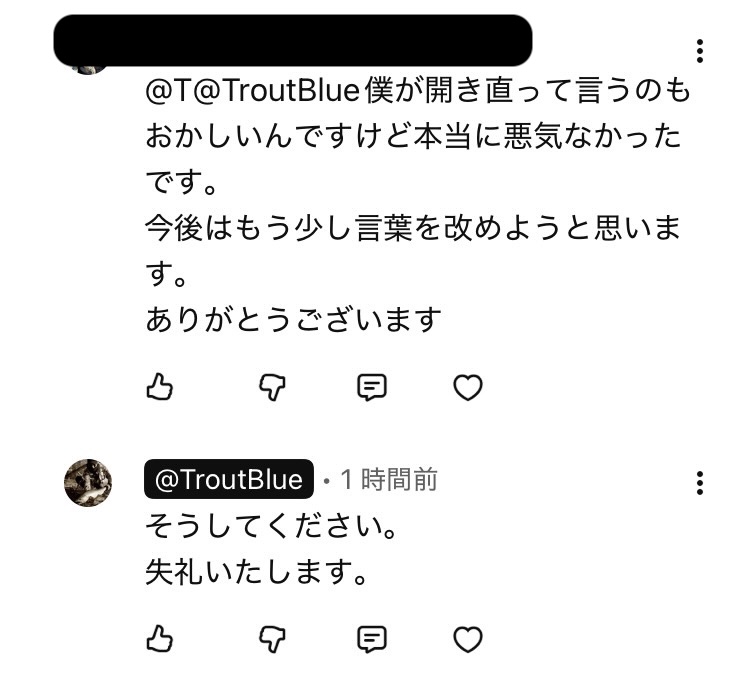Viewport: 750px width, 676px height.
Task: Like the apology comment mentioning @T@TroutBlue
Action: (160, 387)
